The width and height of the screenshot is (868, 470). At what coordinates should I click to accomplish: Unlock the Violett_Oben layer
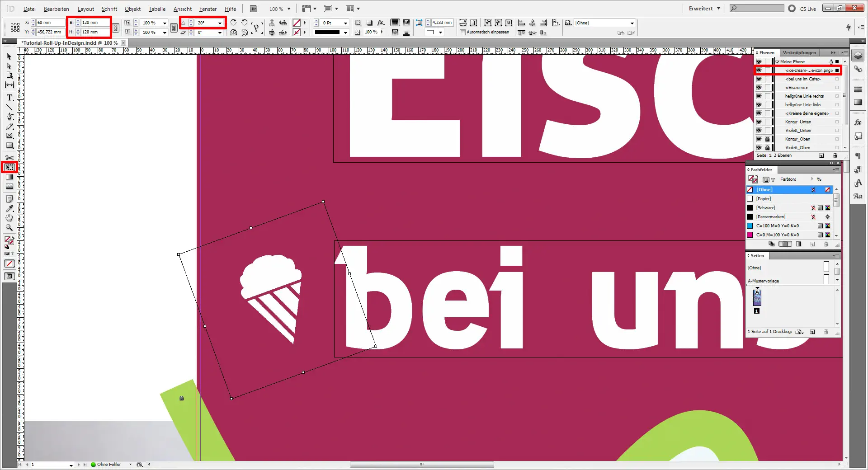[767, 147]
